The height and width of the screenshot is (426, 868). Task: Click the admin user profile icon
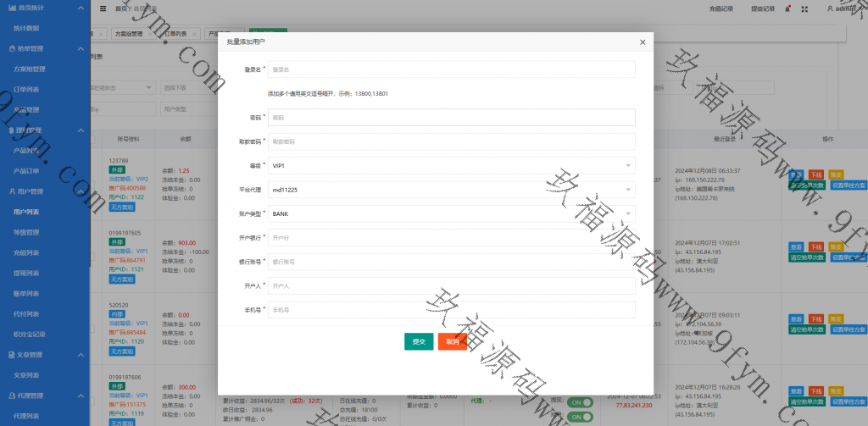[832, 8]
